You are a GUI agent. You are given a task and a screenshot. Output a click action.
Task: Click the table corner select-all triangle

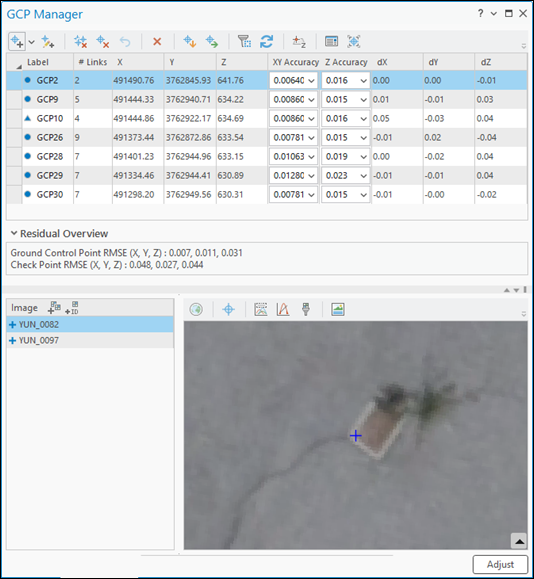tap(18, 66)
